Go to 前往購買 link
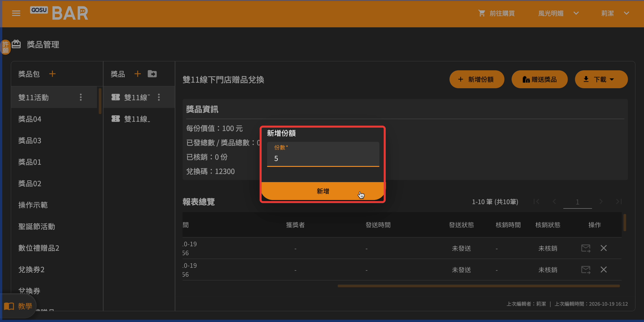This screenshot has height=322, width=644. 502,13
